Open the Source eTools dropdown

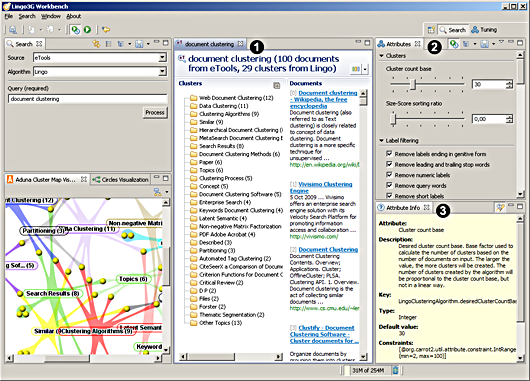click(x=163, y=58)
